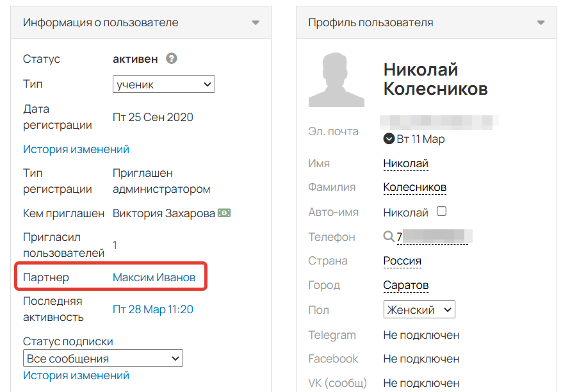Click the Эл. почта field label
Screen dimensions: 570x392
tap(333, 131)
